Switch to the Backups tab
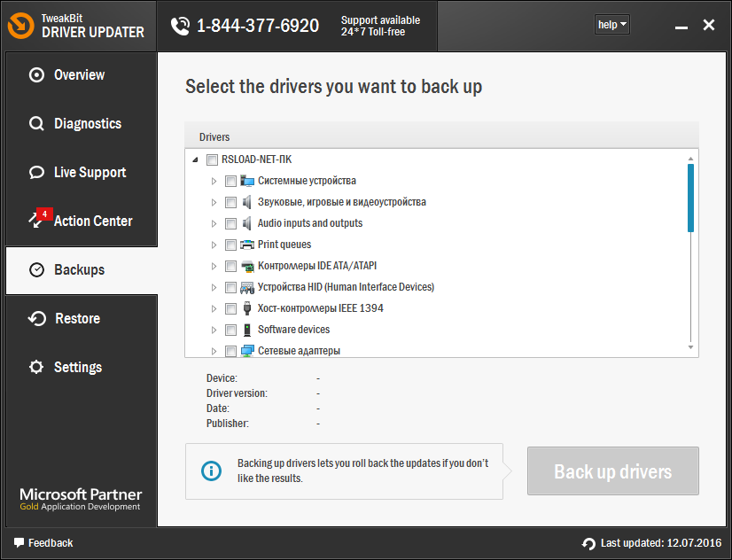The width and height of the screenshot is (732, 560). tap(79, 270)
